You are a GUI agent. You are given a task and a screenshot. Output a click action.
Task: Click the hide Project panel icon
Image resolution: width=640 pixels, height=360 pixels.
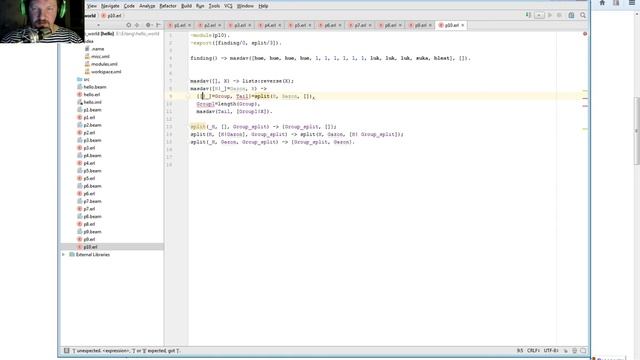coord(158,25)
